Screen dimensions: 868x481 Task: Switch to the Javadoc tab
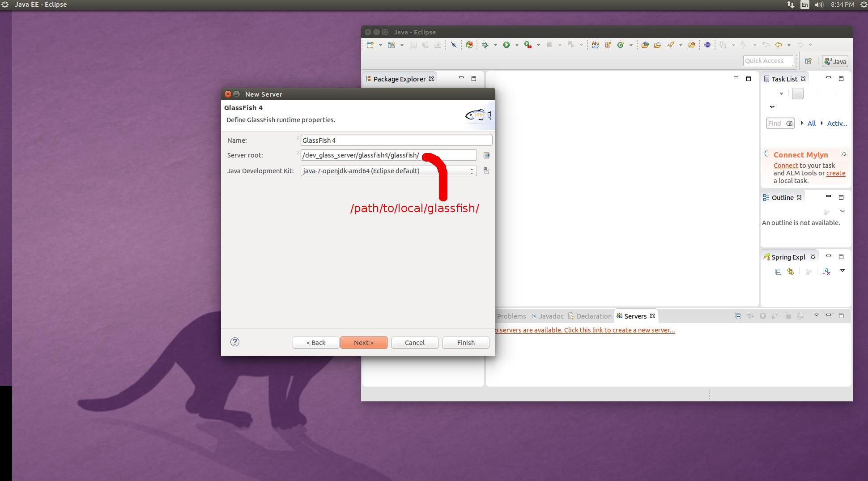[x=548, y=316]
